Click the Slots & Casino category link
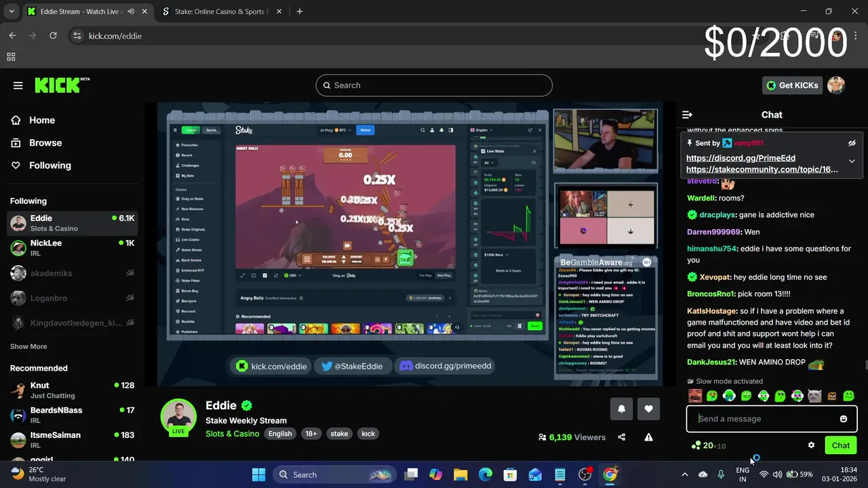 [x=233, y=434]
